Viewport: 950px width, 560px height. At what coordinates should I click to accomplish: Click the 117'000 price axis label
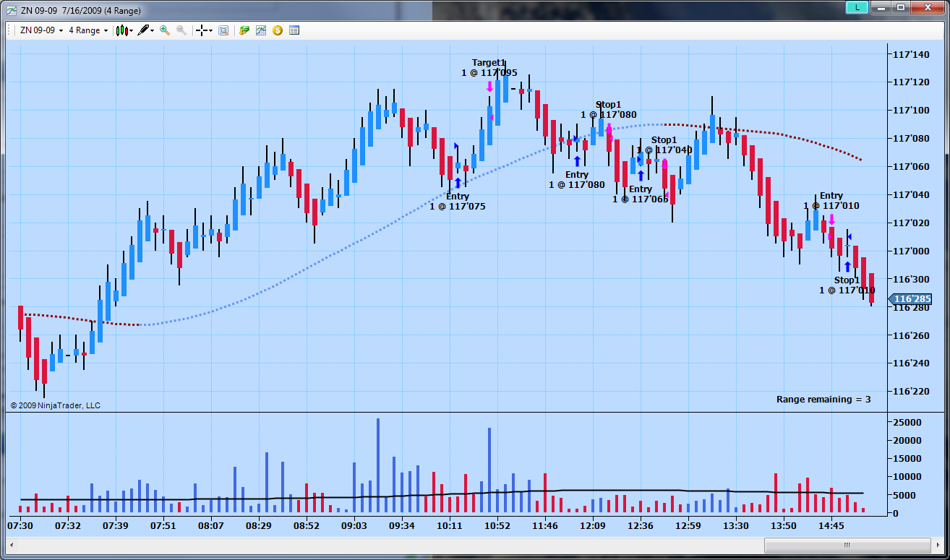pos(911,251)
